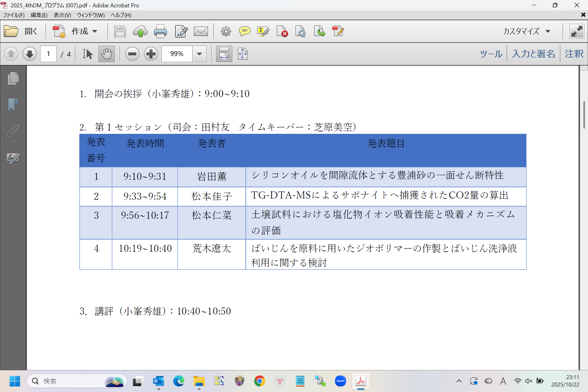This screenshot has width=588, height=392.
Task: Show the bookmarks side panel
Action: (13, 104)
